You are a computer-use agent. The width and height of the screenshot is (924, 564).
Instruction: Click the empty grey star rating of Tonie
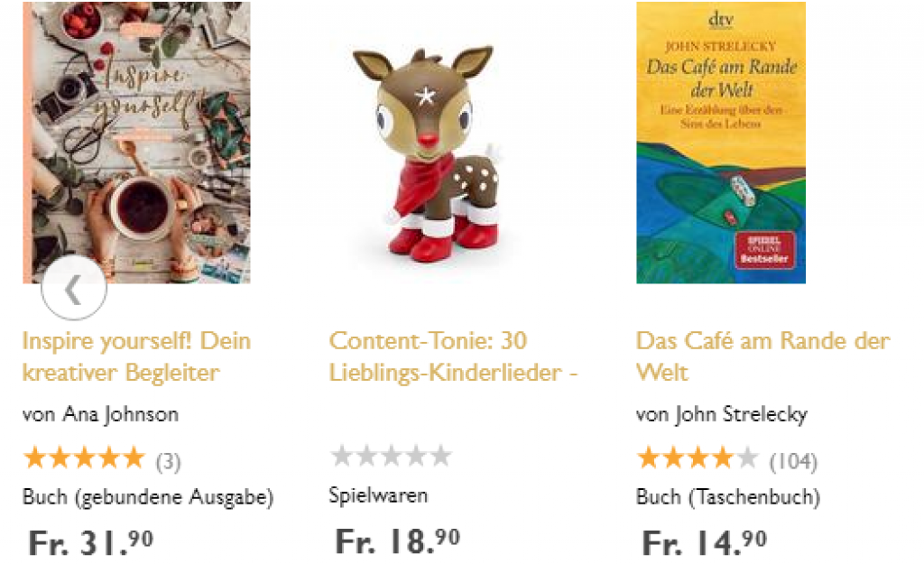[392, 456]
